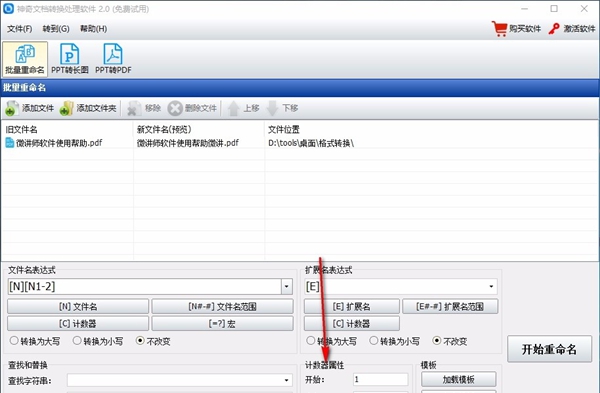The height and width of the screenshot is (393, 600).
Task: Click the [N#-#] 文件名范围 button
Action: pyautogui.click(x=222, y=307)
